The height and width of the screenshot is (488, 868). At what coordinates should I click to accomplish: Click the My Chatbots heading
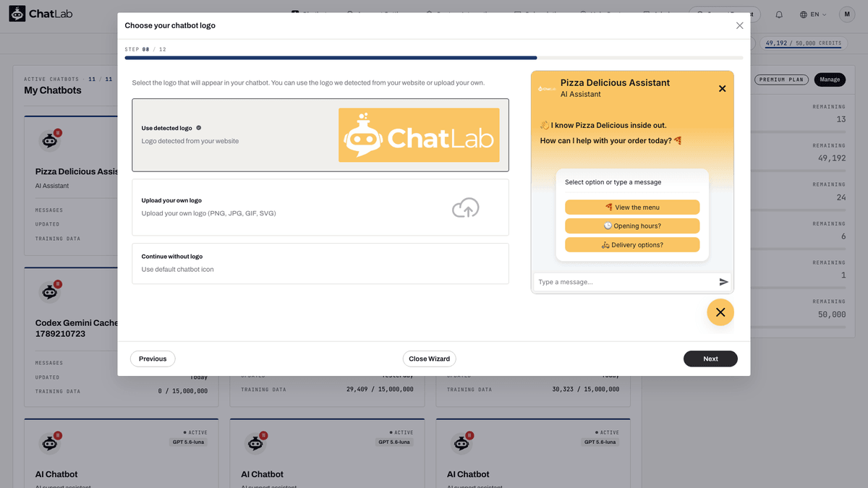(53, 90)
